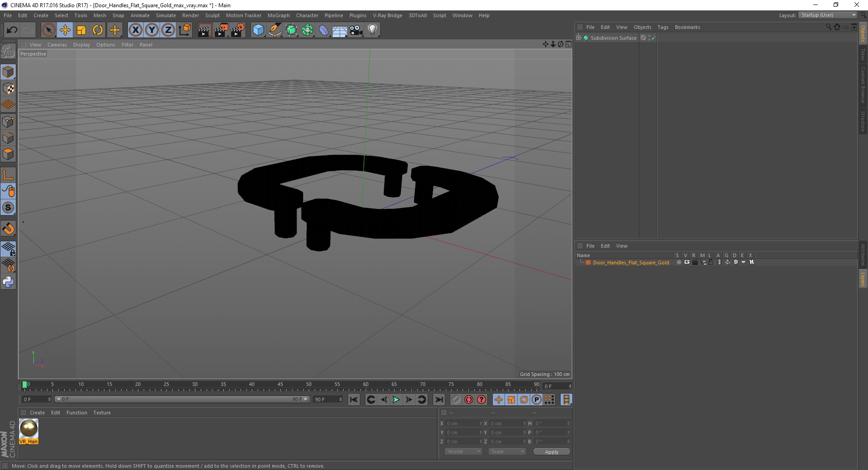Toggle X axis lock
Viewport: 868px width, 470px height.
tap(135, 30)
